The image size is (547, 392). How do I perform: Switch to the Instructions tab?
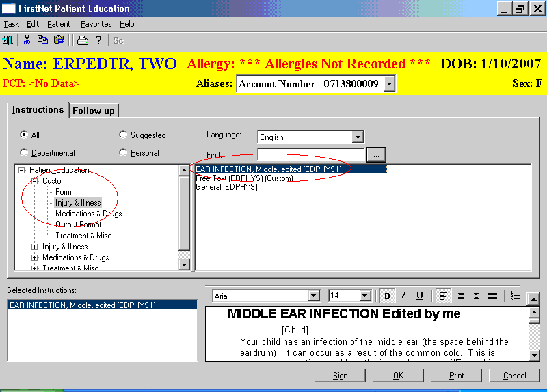(x=38, y=109)
